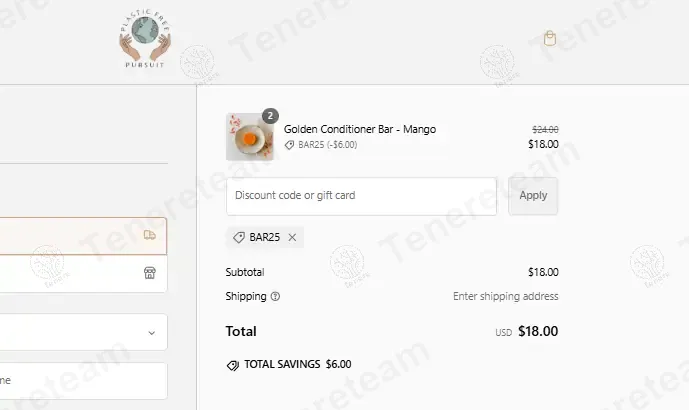689x410 pixels.
Task: Click the delivery truck icon
Action: click(x=150, y=235)
